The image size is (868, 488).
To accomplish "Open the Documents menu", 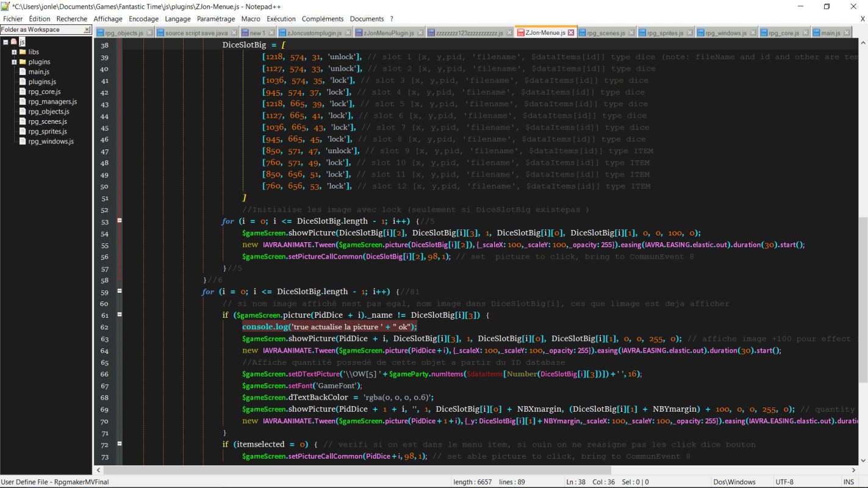I will point(367,19).
